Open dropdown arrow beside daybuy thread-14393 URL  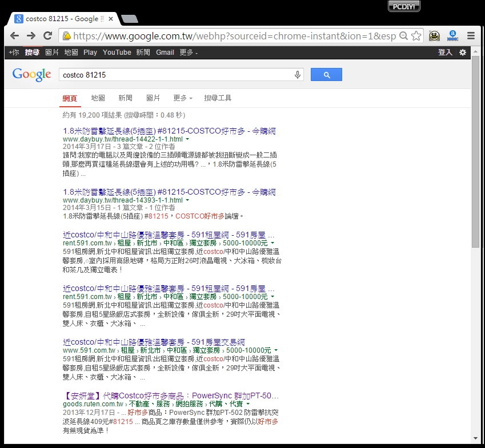(x=187, y=200)
